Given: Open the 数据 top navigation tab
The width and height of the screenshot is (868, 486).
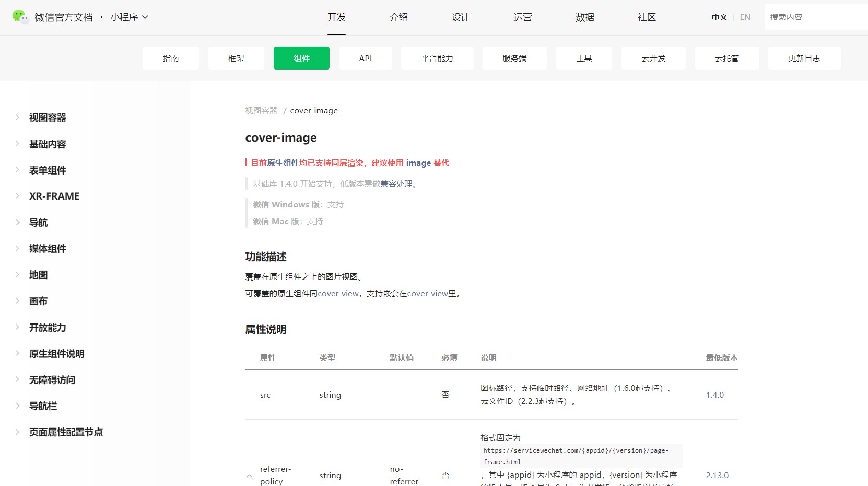Looking at the screenshot, I should coord(585,17).
